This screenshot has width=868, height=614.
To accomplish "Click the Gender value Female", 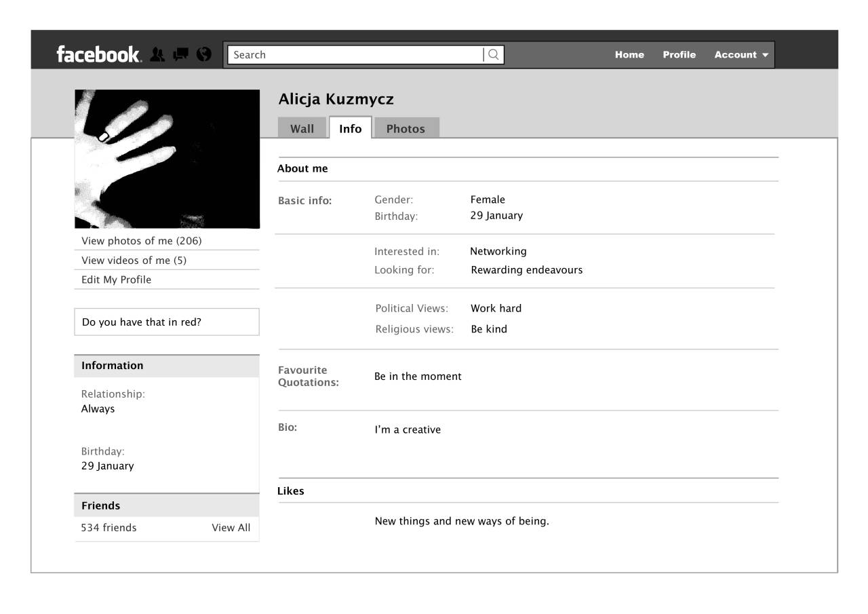I will (488, 199).
